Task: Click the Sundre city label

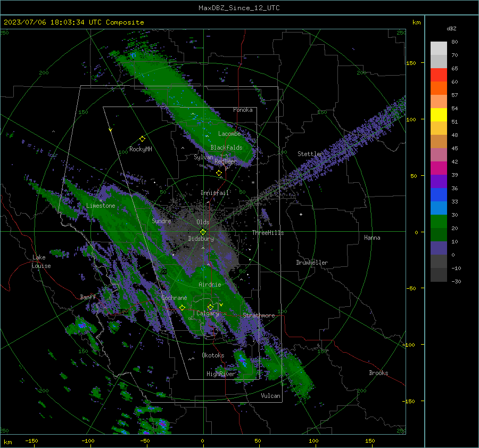Action: (x=161, y=221)
